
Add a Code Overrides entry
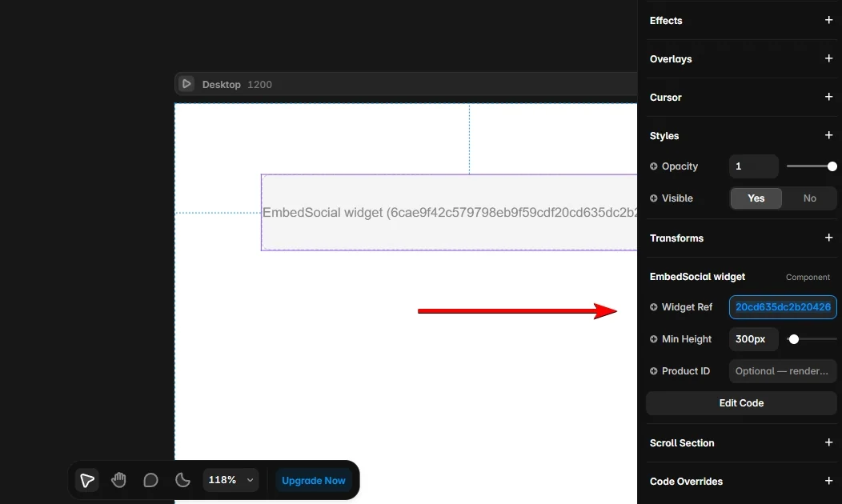828,481
